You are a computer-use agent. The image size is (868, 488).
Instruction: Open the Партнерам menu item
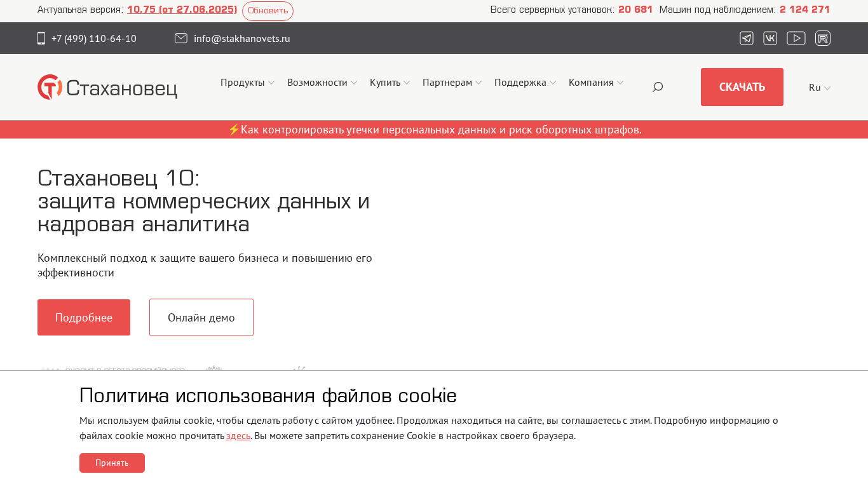click(452, 83)
